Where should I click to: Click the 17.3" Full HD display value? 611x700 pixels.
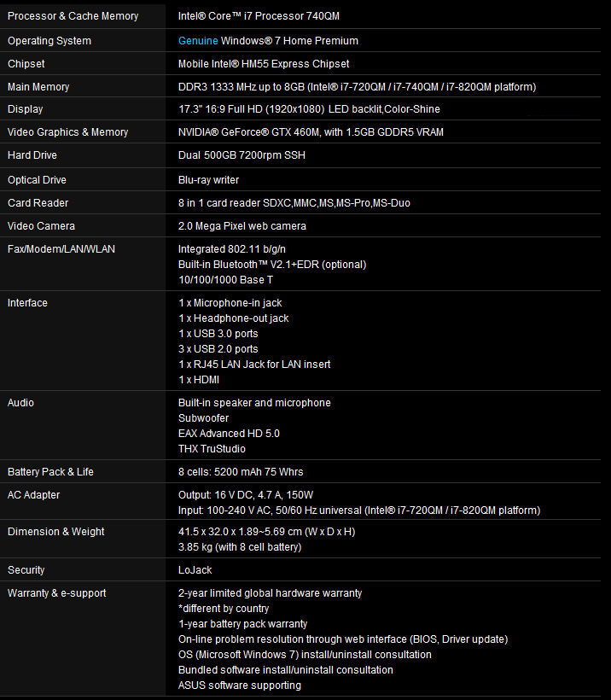pos(309,109)
